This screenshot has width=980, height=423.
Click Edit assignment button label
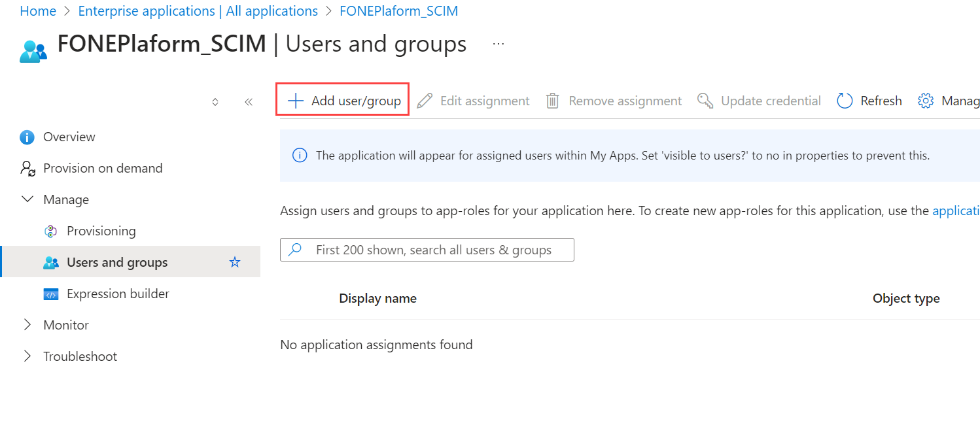coord(485,101)
